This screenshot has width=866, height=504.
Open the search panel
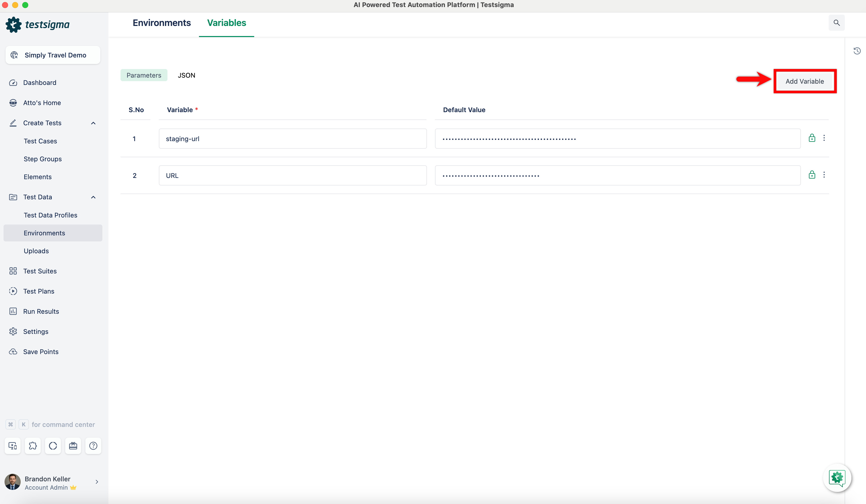836,23
